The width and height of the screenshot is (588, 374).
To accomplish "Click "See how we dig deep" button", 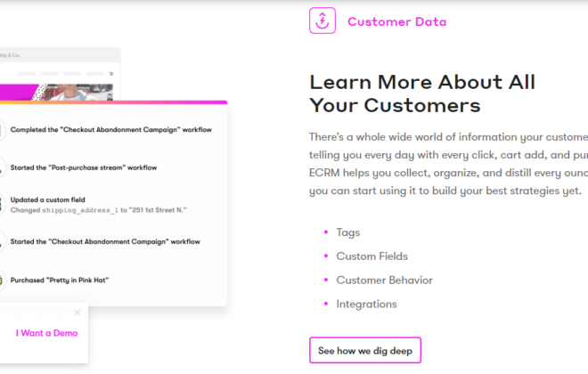I will pos(365,350).
